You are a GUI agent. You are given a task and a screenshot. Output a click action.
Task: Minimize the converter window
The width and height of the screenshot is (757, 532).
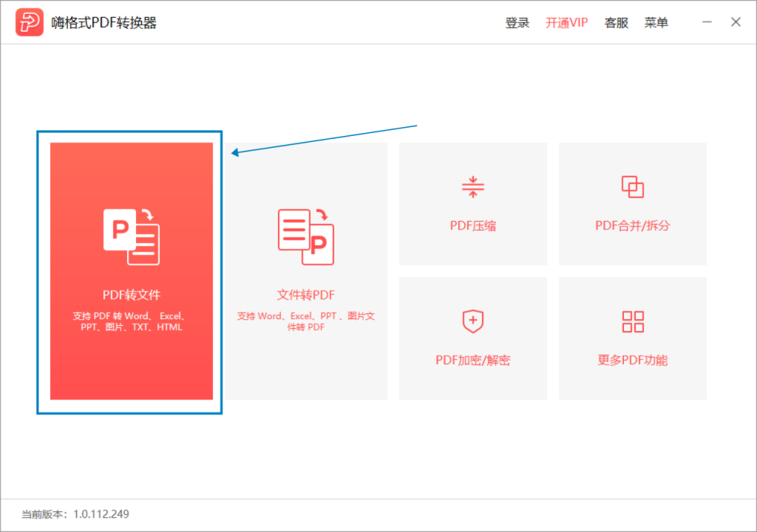pyautogui.click(x=707, y=22)
